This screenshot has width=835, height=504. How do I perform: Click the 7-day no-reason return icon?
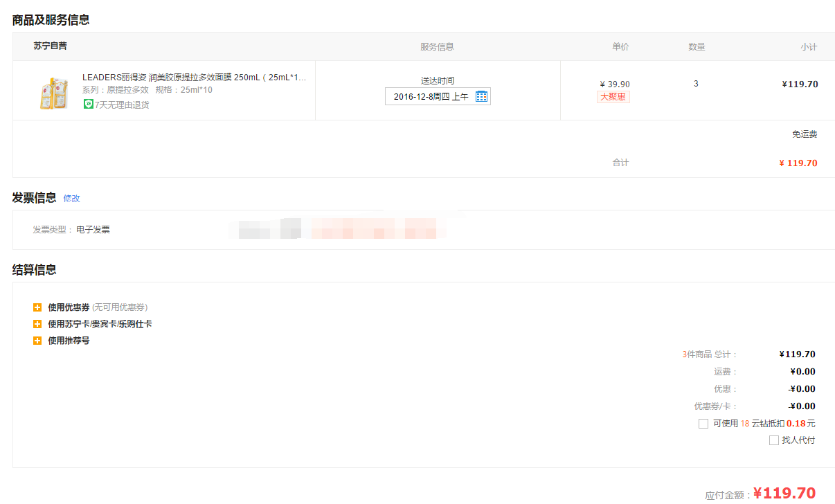point(89,105)
